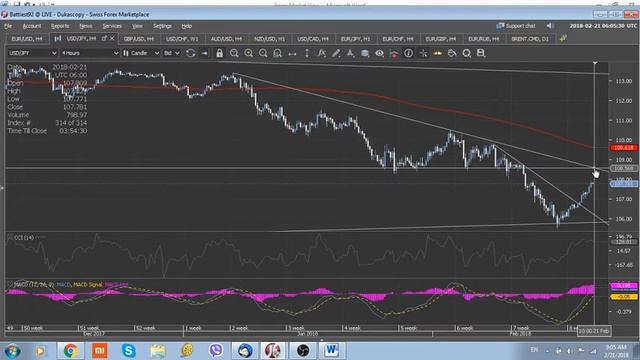Click the vertical double-arrow scale icon
This screenshot has width=640, height=360.
[307, 53]
